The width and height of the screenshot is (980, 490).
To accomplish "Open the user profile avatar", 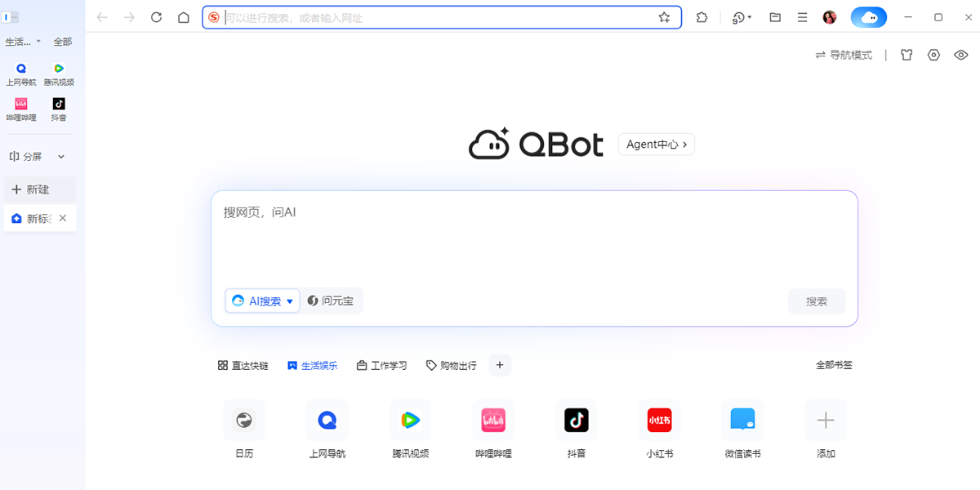I will tap(830, 17).
